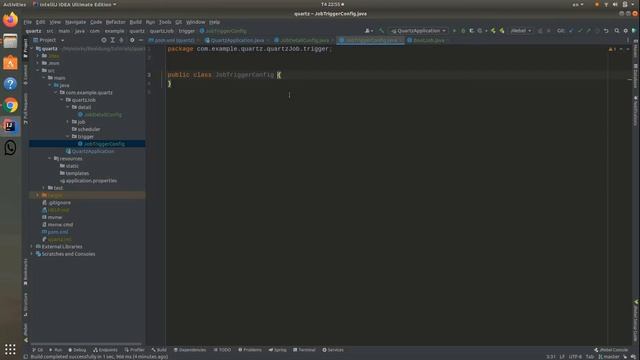
Task: Click UTF-8 encoding in status bar
Action: coord(575,357)
